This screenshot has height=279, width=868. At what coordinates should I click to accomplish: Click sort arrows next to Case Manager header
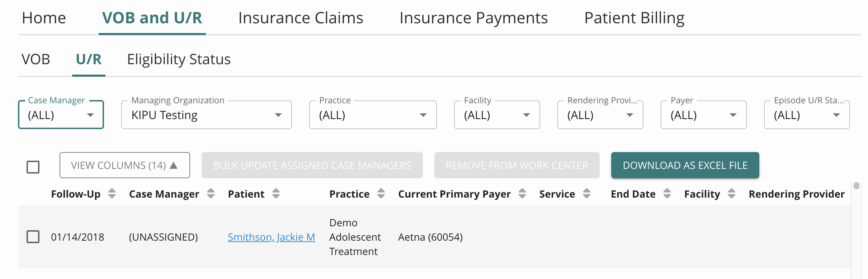[211, 194]
